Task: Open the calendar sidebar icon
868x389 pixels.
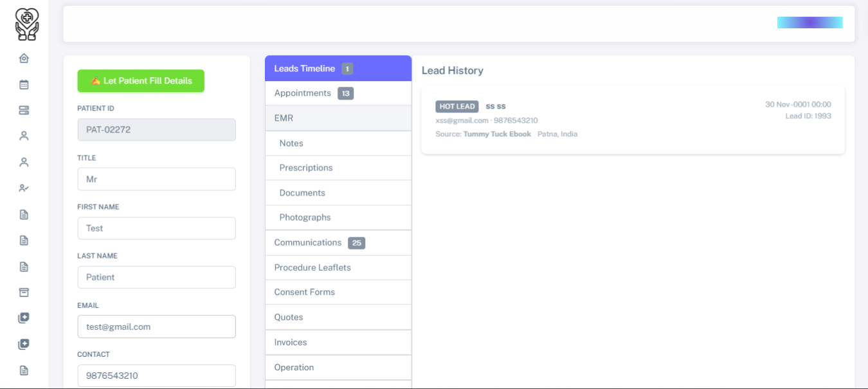Action: point(24,84)
